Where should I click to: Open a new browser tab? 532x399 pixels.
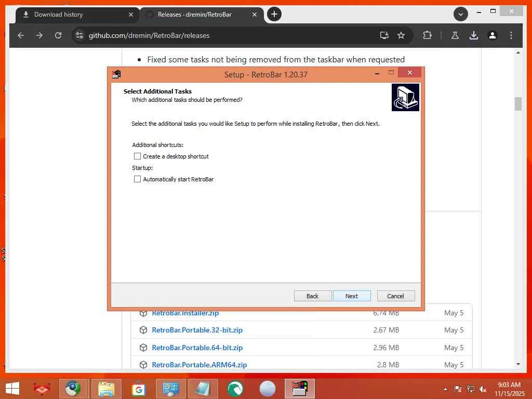click(274, 14)
